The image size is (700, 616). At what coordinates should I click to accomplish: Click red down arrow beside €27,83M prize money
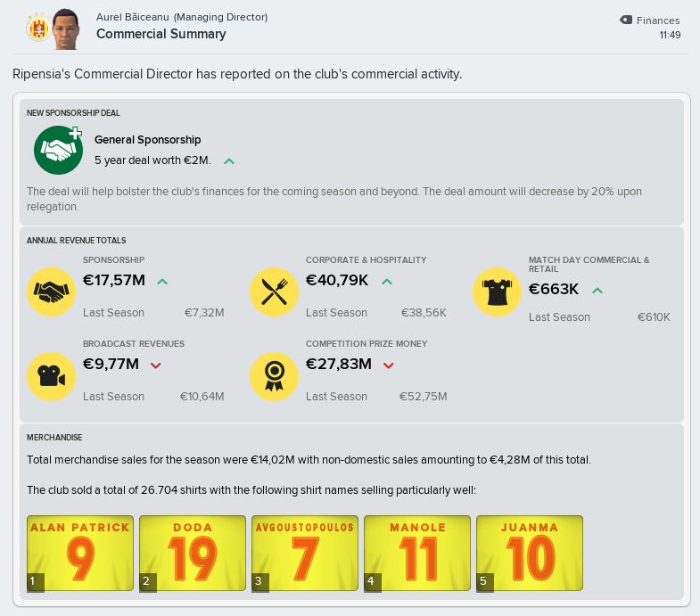click(389, 365)
